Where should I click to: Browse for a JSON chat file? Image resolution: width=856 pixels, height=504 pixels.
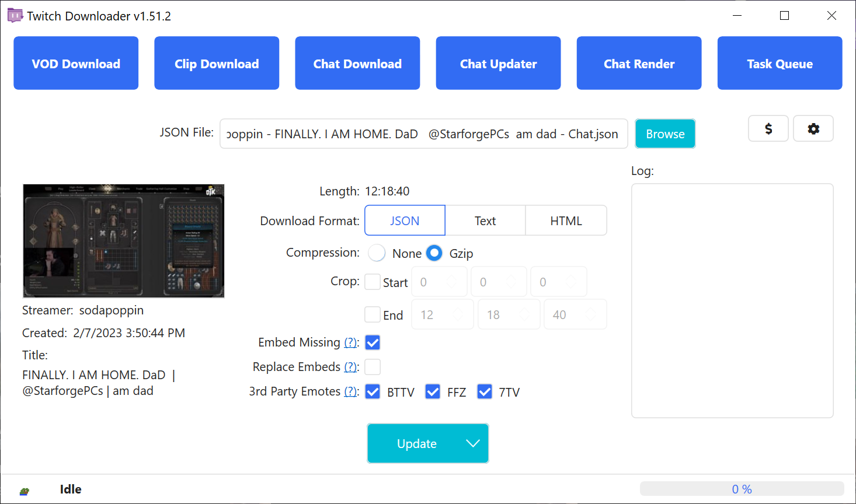click(x=665, y=134)
